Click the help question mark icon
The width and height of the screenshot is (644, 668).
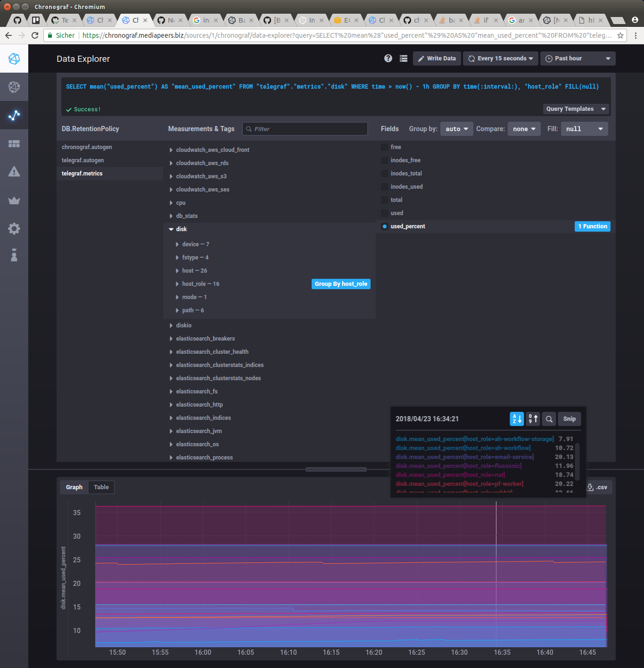tap(388, 58)
